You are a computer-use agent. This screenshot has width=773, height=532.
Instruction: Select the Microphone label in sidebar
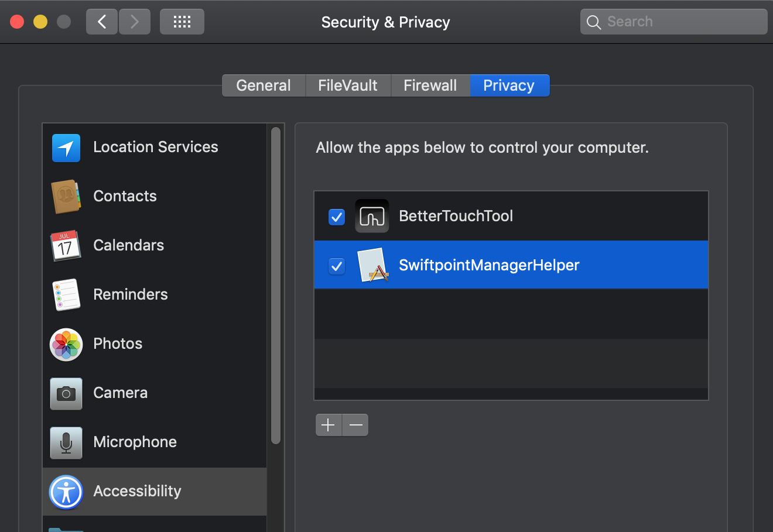coord(135,442)
